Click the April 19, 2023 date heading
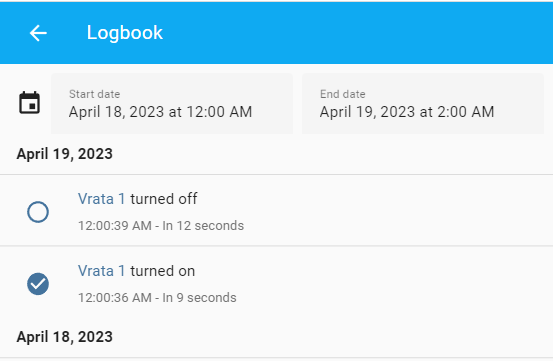This screenshot has height=361, width=553. pos(65,154)
